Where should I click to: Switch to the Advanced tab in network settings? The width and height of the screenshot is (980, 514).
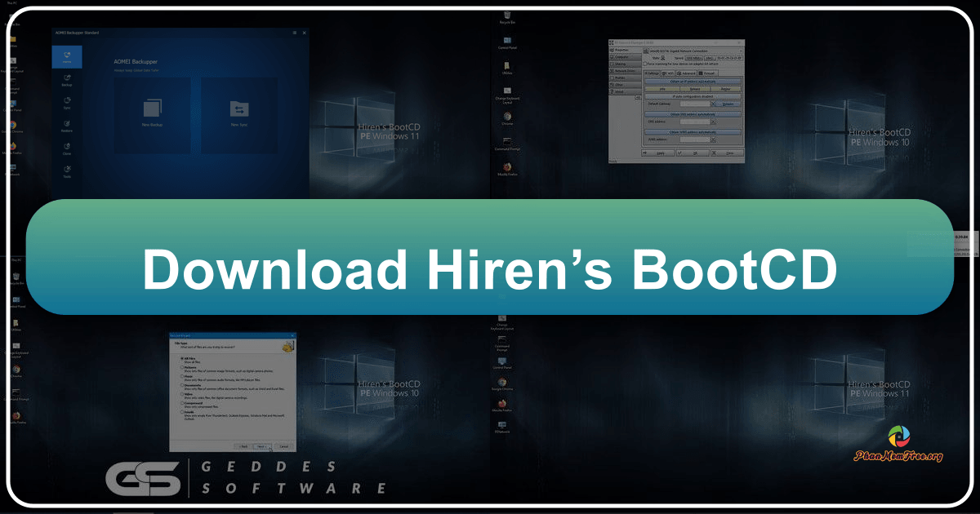coord(686,73)
